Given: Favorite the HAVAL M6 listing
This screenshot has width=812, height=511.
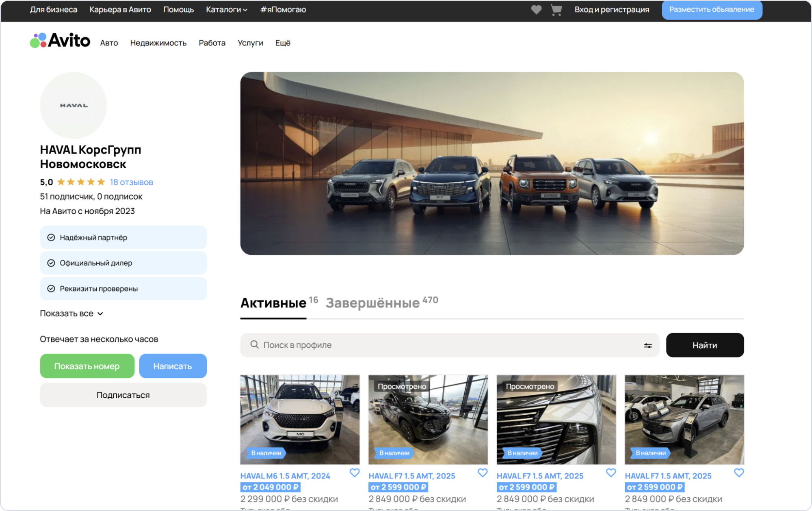Looking at the screenshot, I should (x=354, y=473).
